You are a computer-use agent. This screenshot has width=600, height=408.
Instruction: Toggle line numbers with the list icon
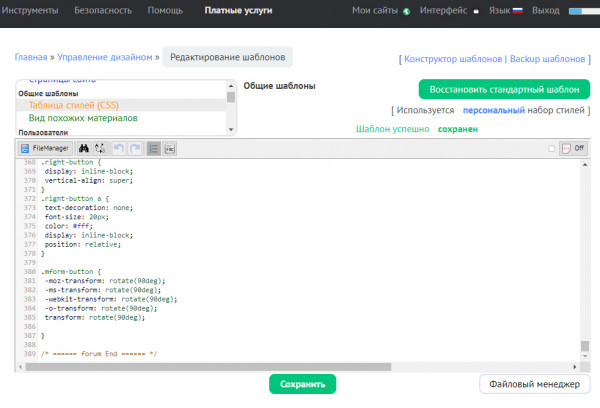[x=153, y=148]
